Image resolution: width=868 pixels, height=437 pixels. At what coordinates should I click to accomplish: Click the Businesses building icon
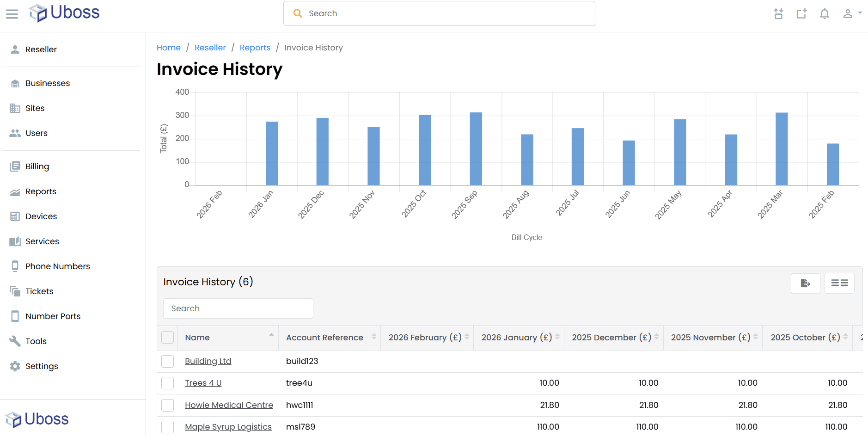pyautogui.click(x=15, y=83)
